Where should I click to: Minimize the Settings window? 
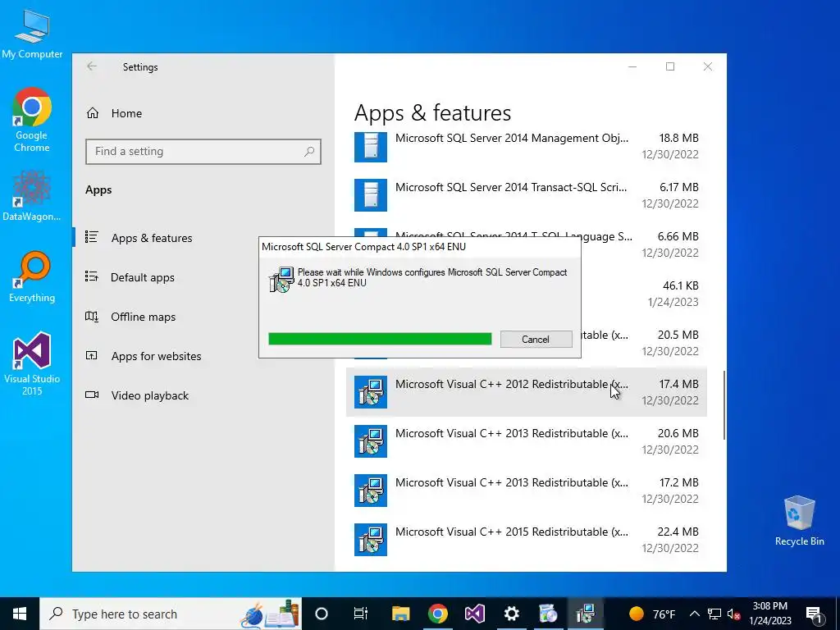632,66
